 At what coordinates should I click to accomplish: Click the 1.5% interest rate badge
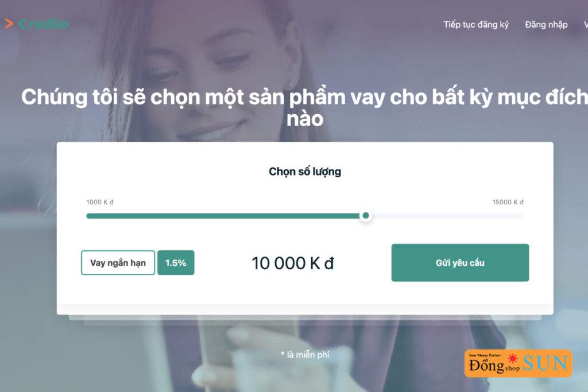[176, 263]
